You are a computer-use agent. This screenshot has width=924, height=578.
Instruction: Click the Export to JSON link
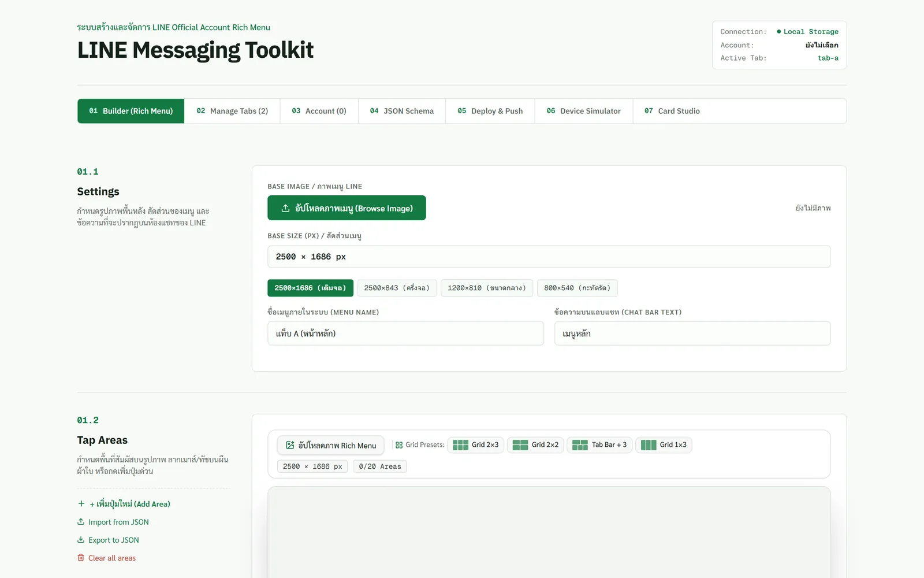114,540
